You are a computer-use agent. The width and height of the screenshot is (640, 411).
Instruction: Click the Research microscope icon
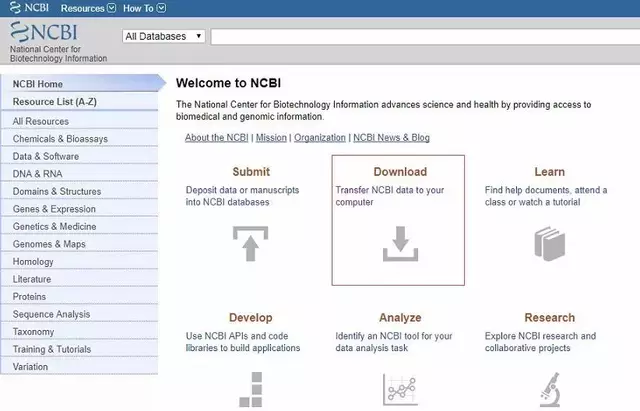[549, 389]
